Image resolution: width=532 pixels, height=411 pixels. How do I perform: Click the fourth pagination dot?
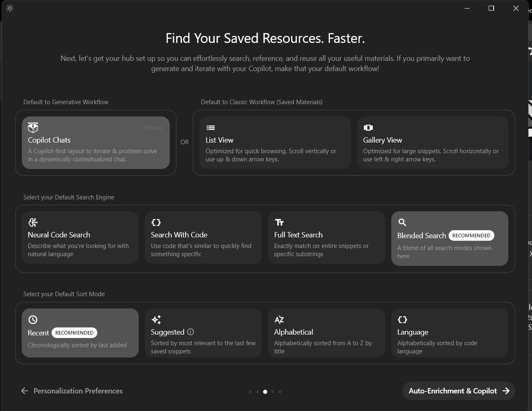(272, 391)
